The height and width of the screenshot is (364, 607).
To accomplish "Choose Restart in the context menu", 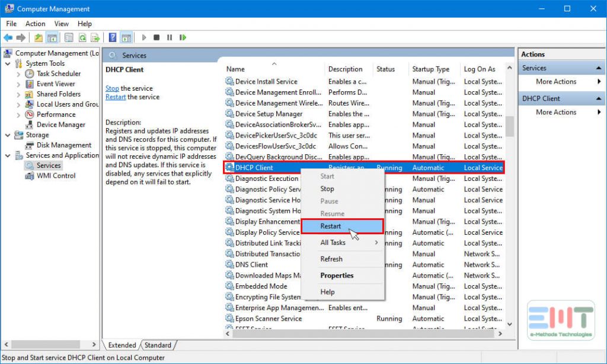I will click(343, 226).
